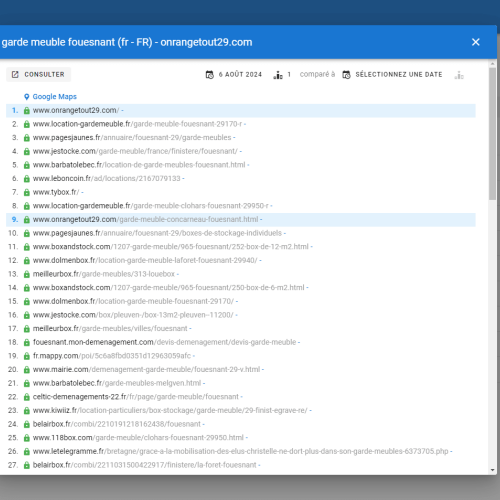500x500 pixels.
Task: Click the lock icon on row 6
Action: pos(27,179)
